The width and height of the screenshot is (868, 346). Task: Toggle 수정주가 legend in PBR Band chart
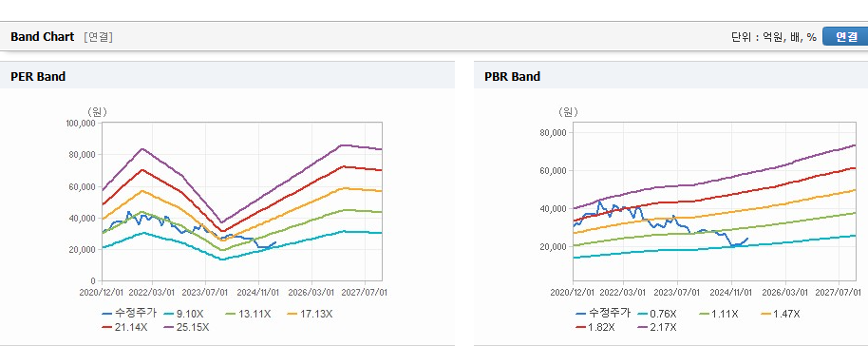(603, 314)
